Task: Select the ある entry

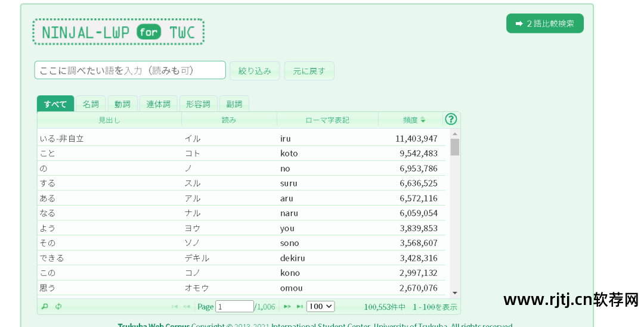Action: click(47, 198)
